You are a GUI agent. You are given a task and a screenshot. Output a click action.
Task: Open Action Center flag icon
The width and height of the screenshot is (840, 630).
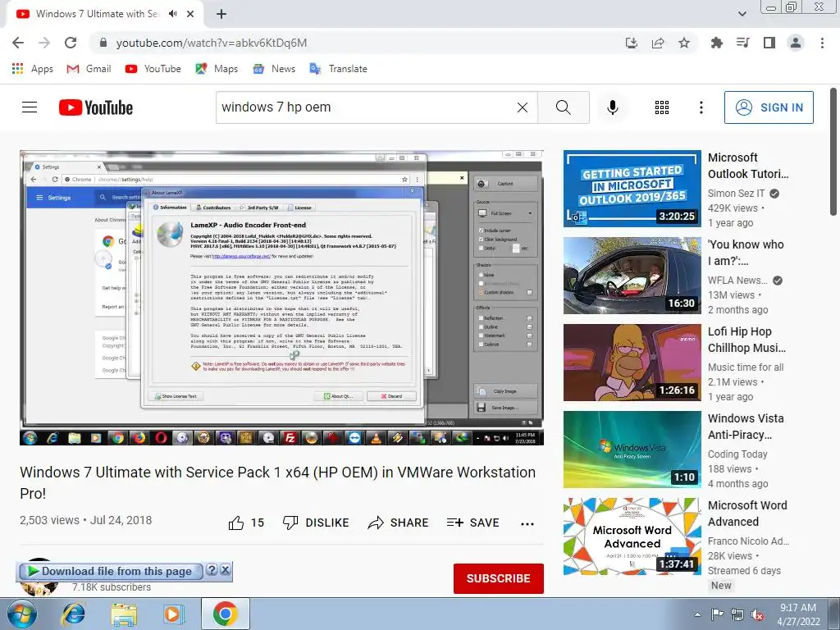coord(717,614)
